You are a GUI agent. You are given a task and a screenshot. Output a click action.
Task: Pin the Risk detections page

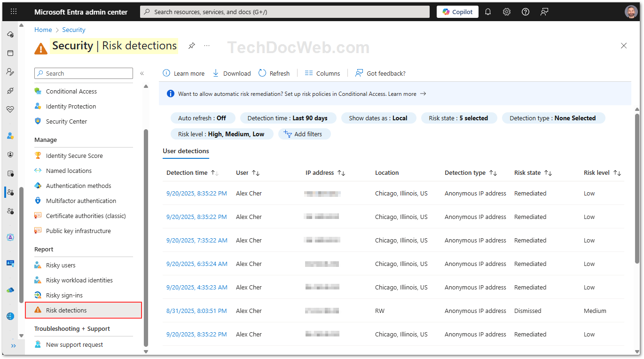[x=191, y=46]
